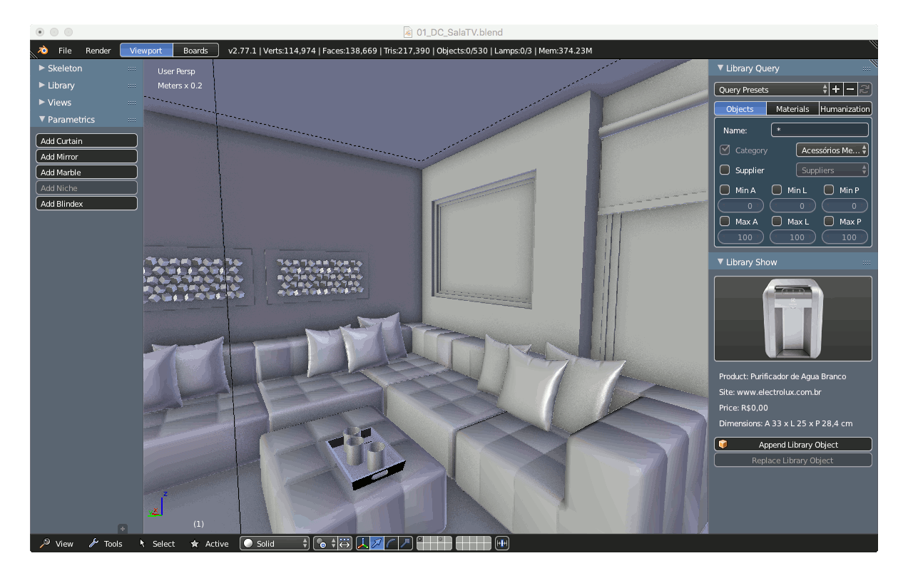
Task: Click the manipulator axis widget icon
Action: click(363, 543)
